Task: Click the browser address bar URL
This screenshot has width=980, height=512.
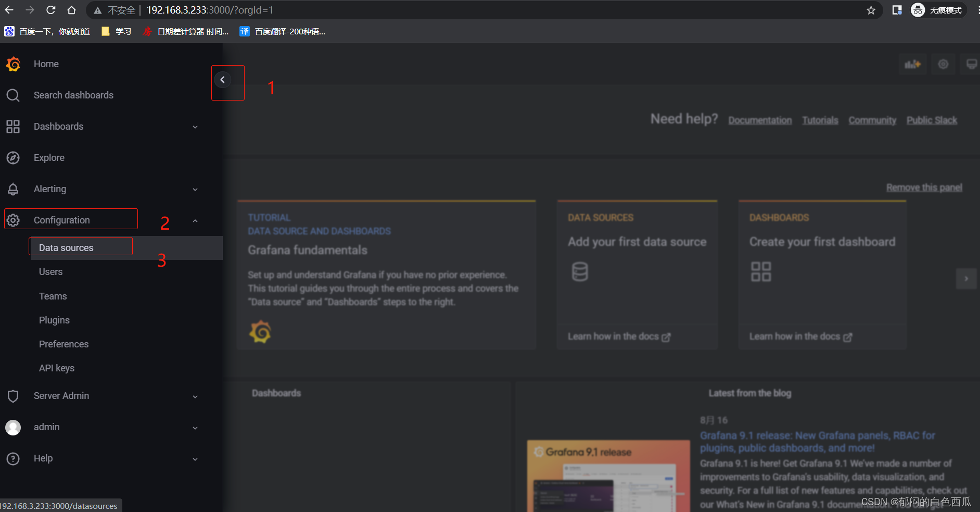Action: point(210,10)
